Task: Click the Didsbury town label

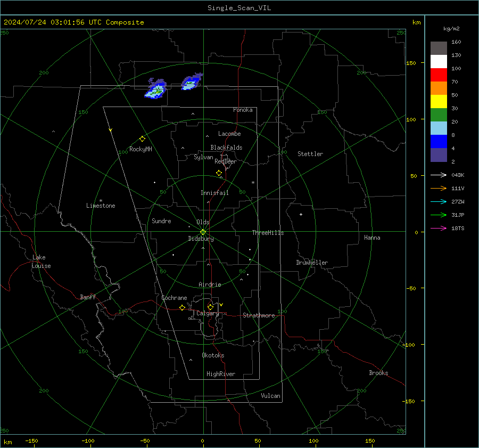Action: 201,239
